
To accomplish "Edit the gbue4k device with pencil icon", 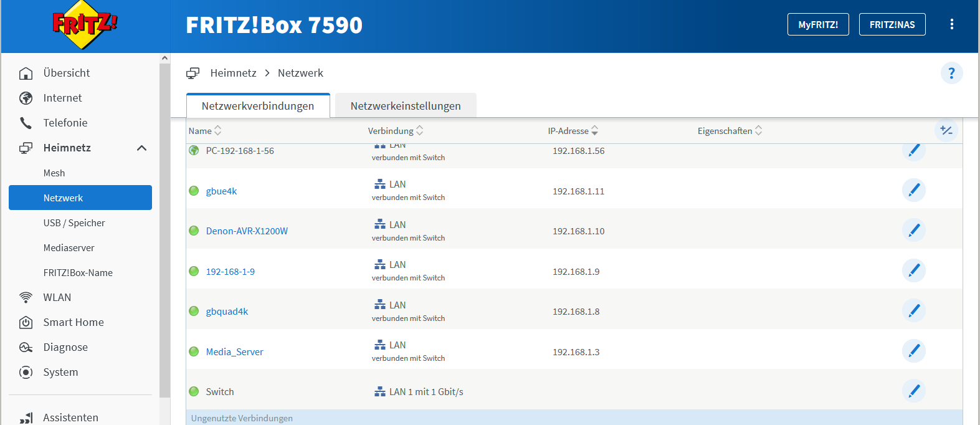I will pos(914,190).
